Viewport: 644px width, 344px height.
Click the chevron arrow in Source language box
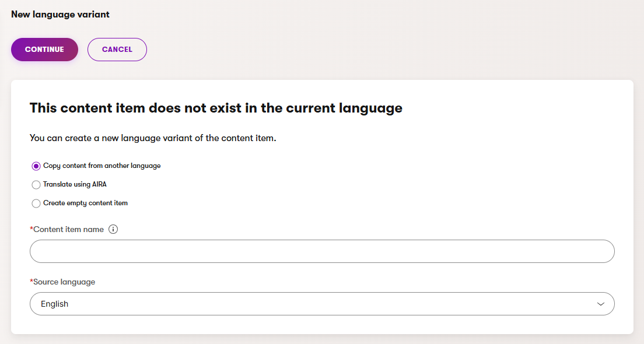[600, 304]
